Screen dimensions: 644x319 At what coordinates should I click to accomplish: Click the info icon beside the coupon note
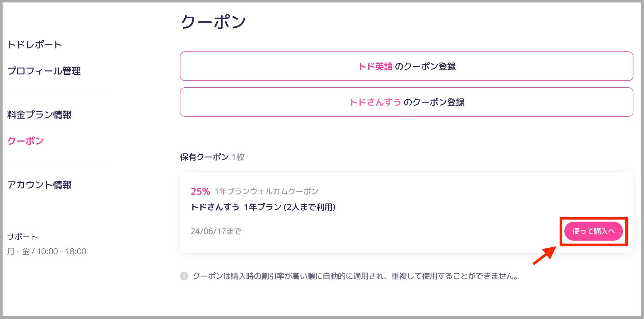(x=184, y=276)
